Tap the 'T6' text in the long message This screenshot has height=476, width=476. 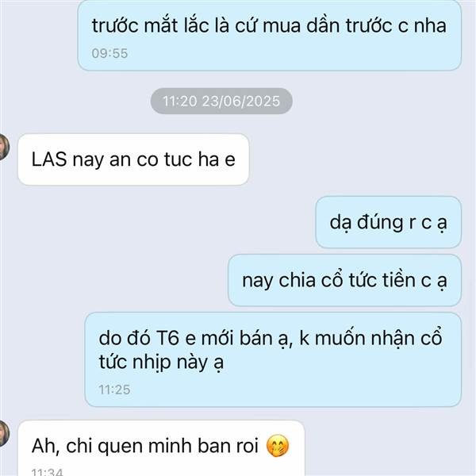[x=167, y=338]
